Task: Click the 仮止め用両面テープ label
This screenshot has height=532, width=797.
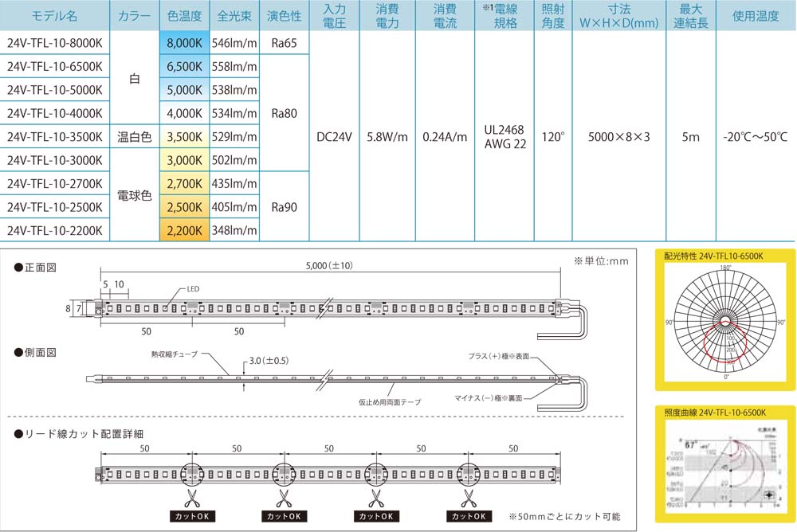Action: (389, 402)
